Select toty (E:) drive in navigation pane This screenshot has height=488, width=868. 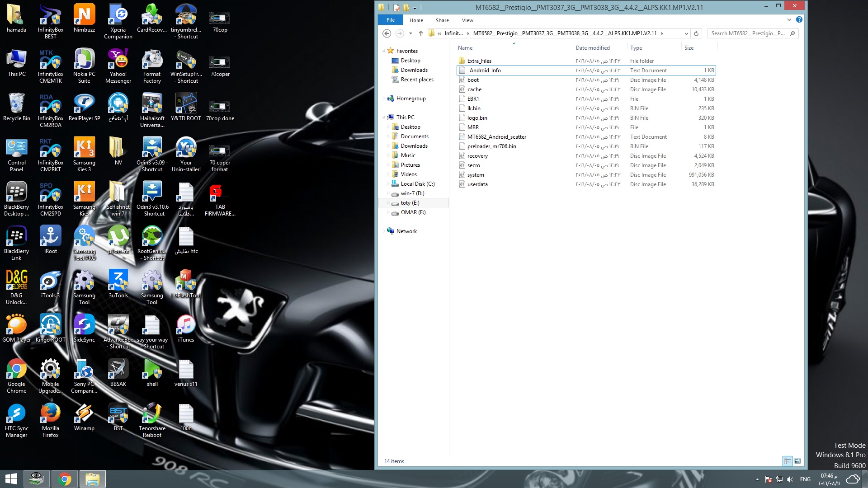coord(414,203)
